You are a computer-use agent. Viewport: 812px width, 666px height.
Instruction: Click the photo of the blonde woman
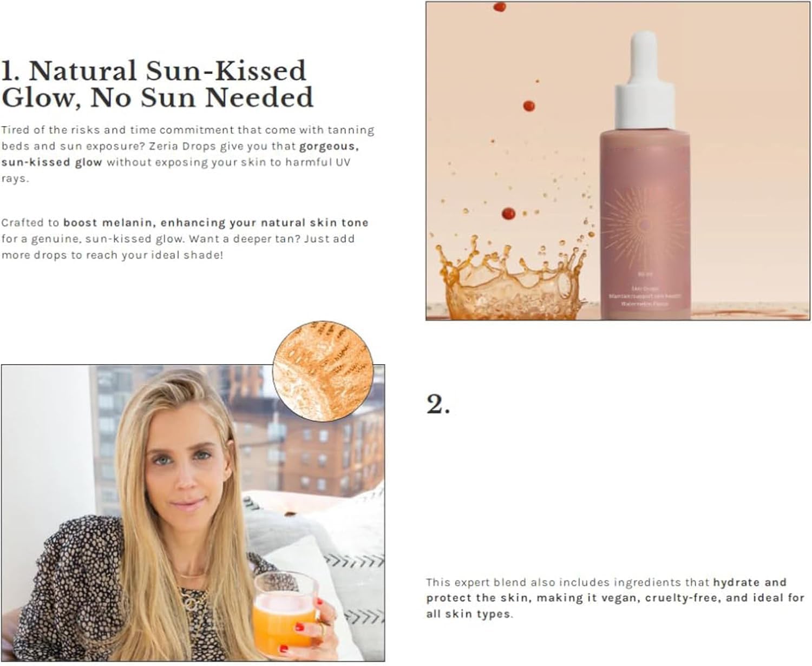coord(193,513)
